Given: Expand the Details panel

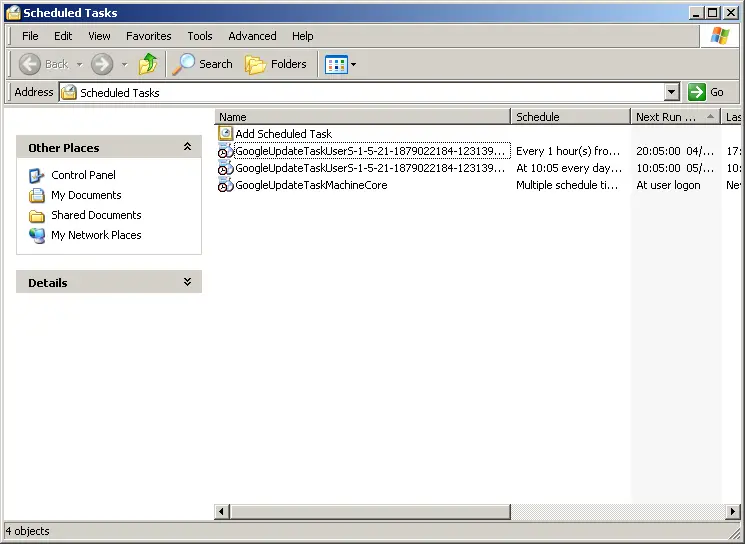Looking at the screenshot, I should pos(187,282).
